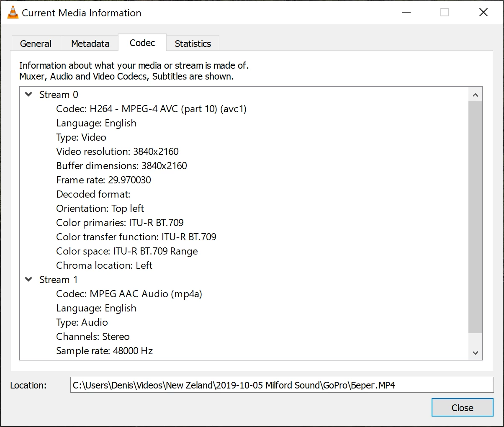This screenshot has height=427, width=504.
Task: Select 'Channels: Stereo' row
Action: (93, 337)
